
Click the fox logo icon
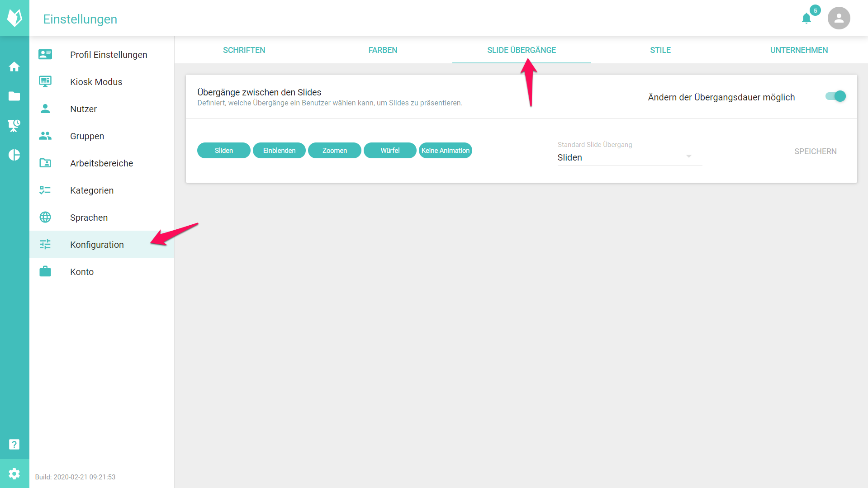coord(14,18)
